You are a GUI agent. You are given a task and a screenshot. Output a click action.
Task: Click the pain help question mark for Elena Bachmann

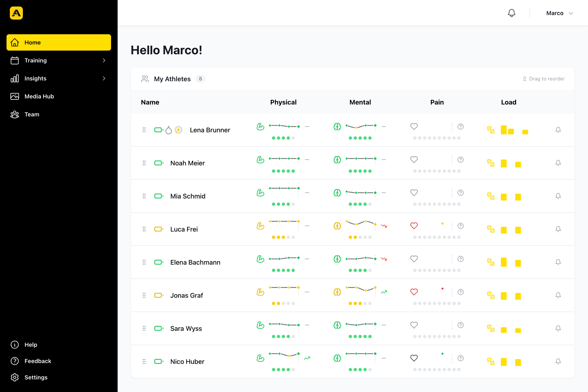coord(461,259)
